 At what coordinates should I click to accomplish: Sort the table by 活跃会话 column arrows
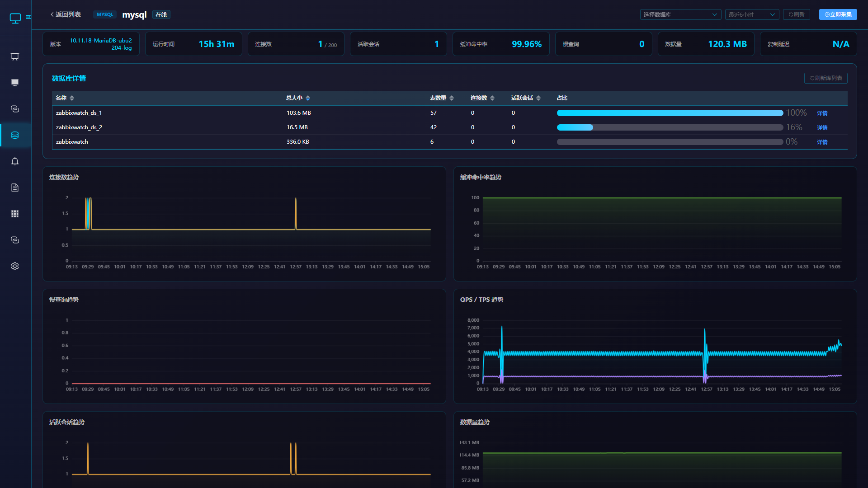(538, 98)
